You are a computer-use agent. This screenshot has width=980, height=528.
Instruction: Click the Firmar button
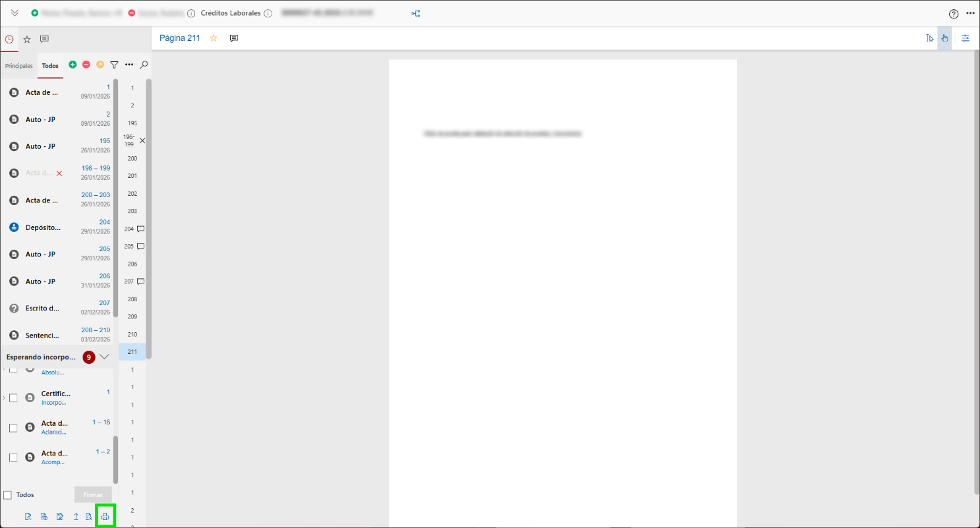tap(93, 495)
